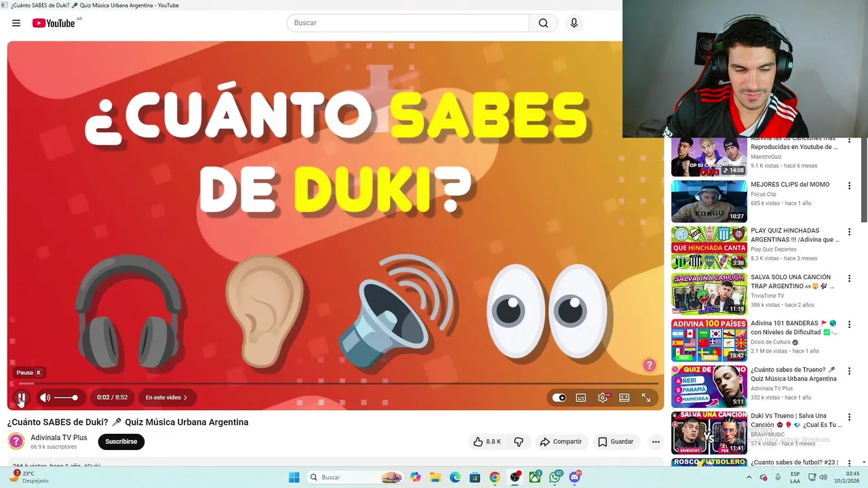Subscribe with the Suscribirse button
The height and width of the screenshot is (488, 868).
[121, 442]
